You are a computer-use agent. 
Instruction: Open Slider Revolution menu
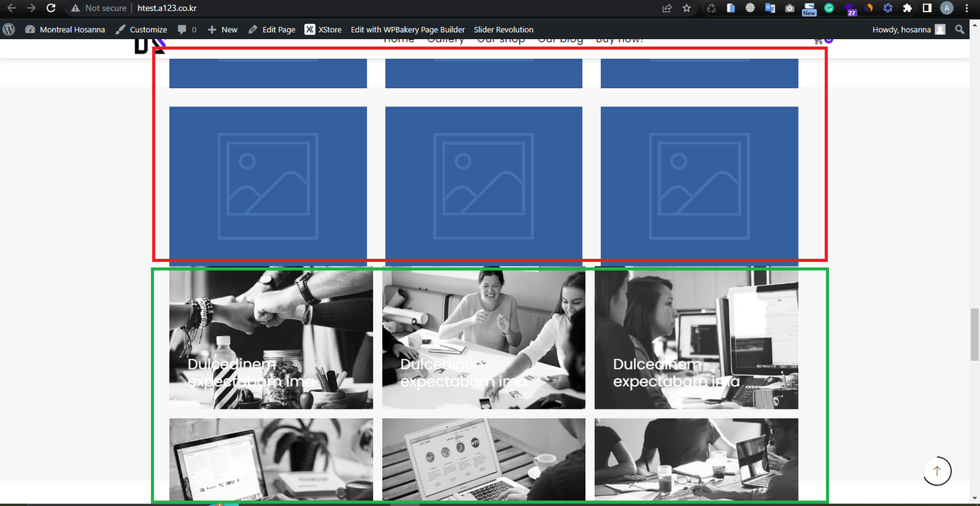coord(504,29)
